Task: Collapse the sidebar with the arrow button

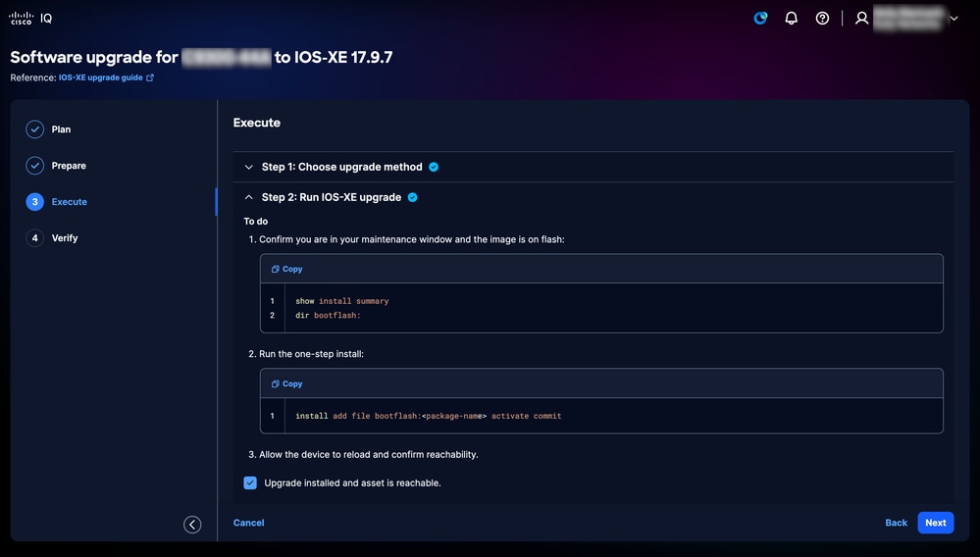Action: [x=192, y=525]
